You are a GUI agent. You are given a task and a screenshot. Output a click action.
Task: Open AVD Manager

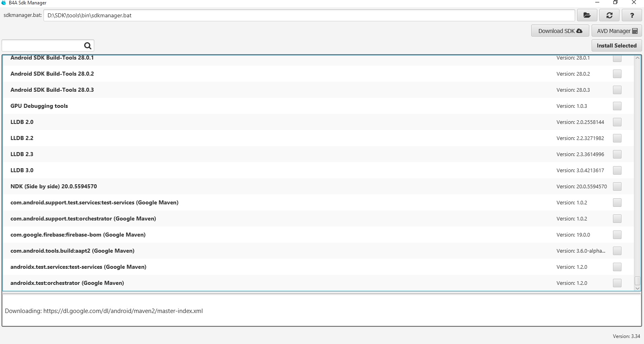617,31
